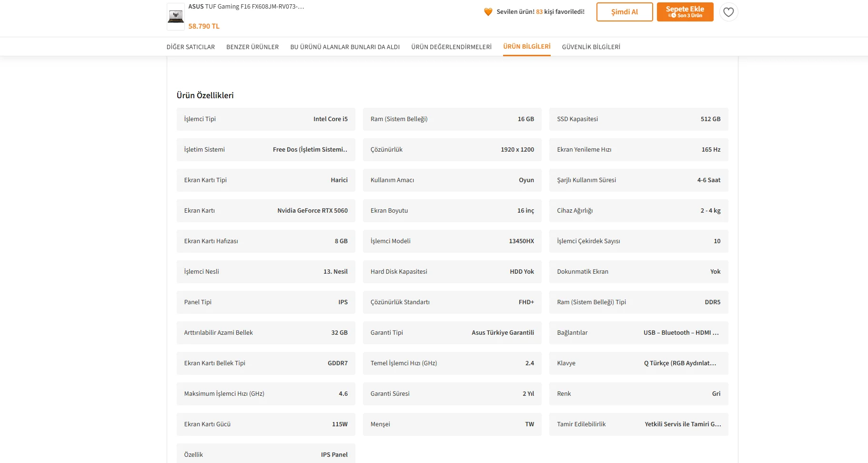Go to BU ÜRÜNÜ ALANLAR BUNLARI DA ALDI
The image size is (868, 463).
coord(345,47)
